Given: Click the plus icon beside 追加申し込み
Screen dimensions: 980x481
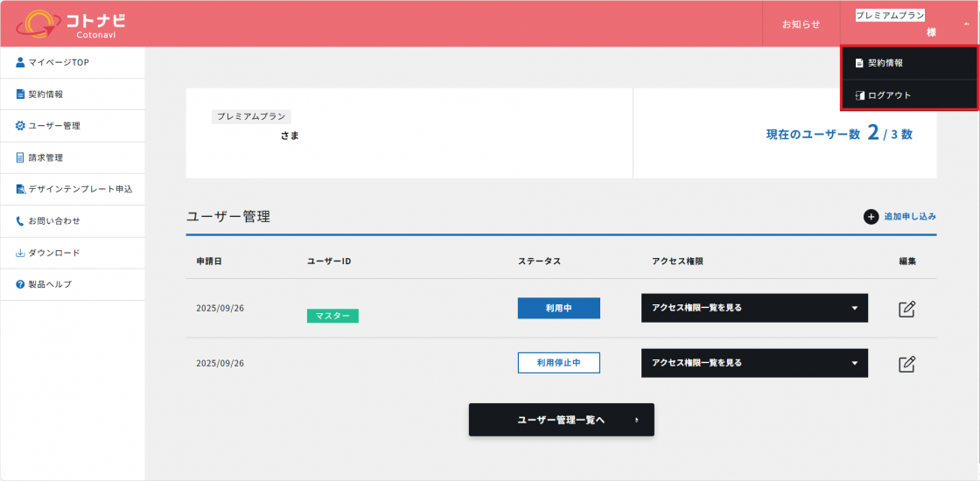Looking at the screenshot, I should 871,217.
